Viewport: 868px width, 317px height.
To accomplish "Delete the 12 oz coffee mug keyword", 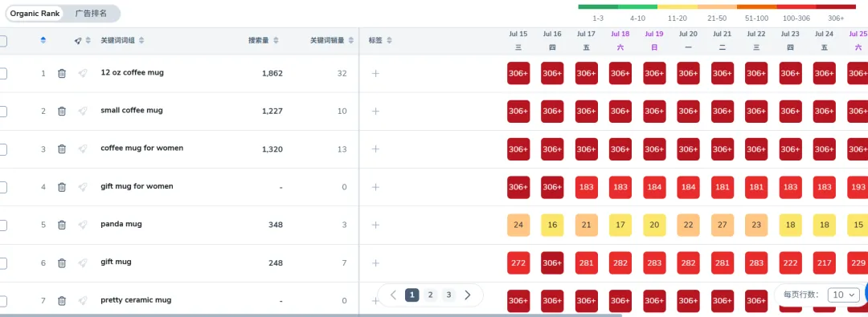I will point(62,73).
